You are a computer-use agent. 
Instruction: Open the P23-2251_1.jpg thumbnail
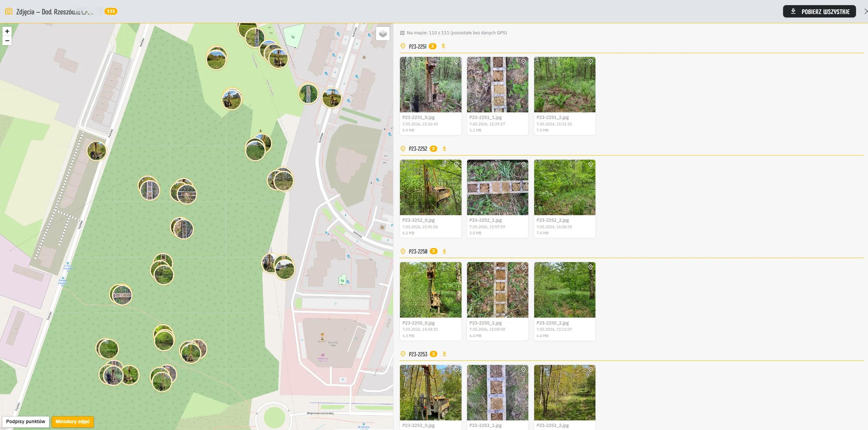[x=498, y=85]
